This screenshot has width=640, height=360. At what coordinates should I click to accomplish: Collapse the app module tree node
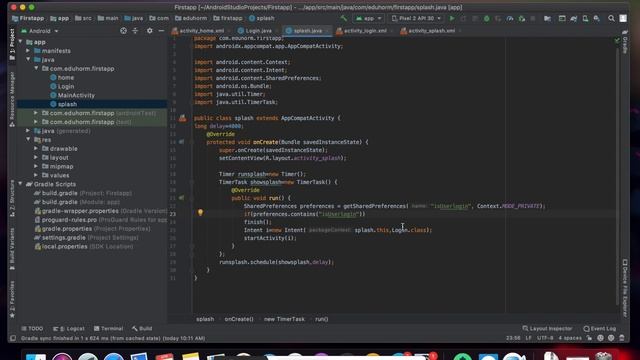click(x=20, y=42)
